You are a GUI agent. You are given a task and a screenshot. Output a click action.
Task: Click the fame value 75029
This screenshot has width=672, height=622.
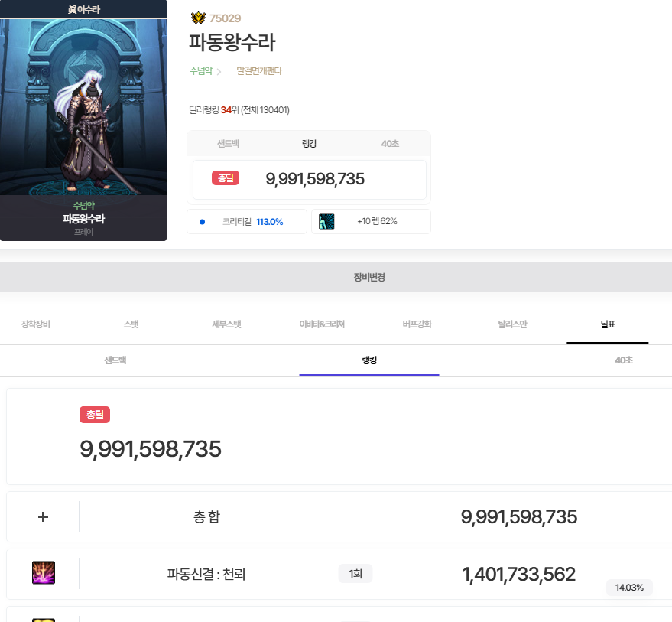[225, 18]
